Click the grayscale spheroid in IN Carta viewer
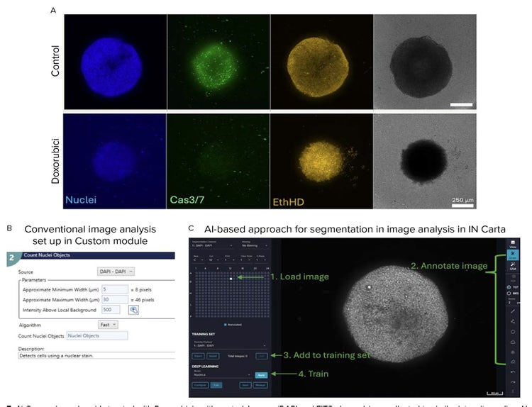This screenshot has width=532, height=407. [396, 313]
